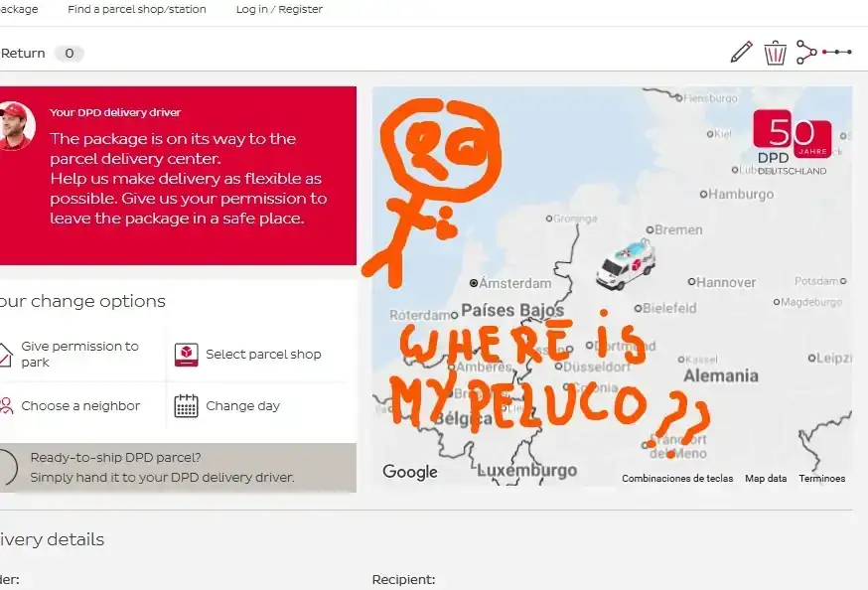Click the Bremen city label on map
Image resolution: width=868 pixels, height=590 pixels.
click(678, 229)
